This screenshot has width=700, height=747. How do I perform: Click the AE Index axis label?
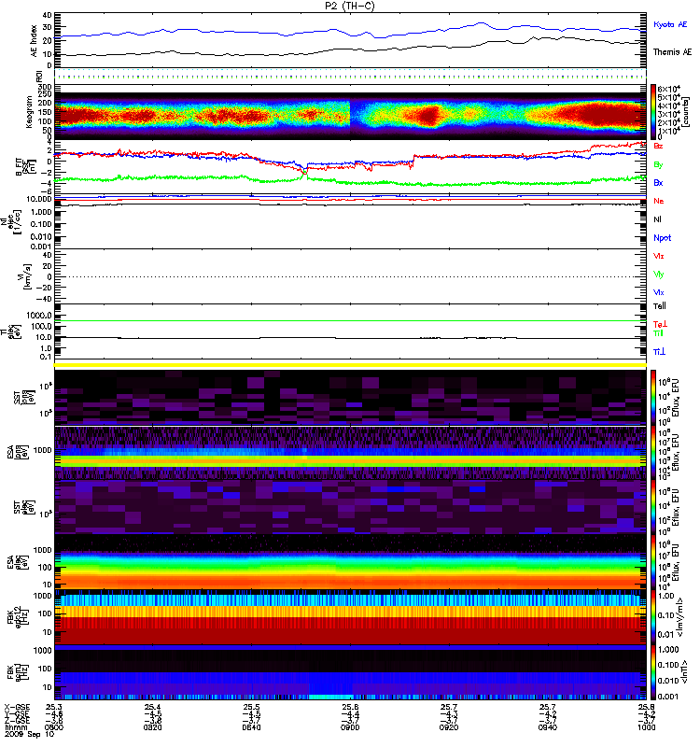34,40
